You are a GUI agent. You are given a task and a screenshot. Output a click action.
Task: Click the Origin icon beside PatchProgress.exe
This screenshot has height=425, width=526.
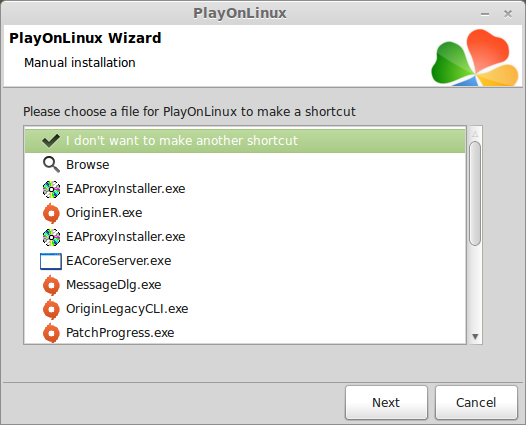(x=51, y=333)
